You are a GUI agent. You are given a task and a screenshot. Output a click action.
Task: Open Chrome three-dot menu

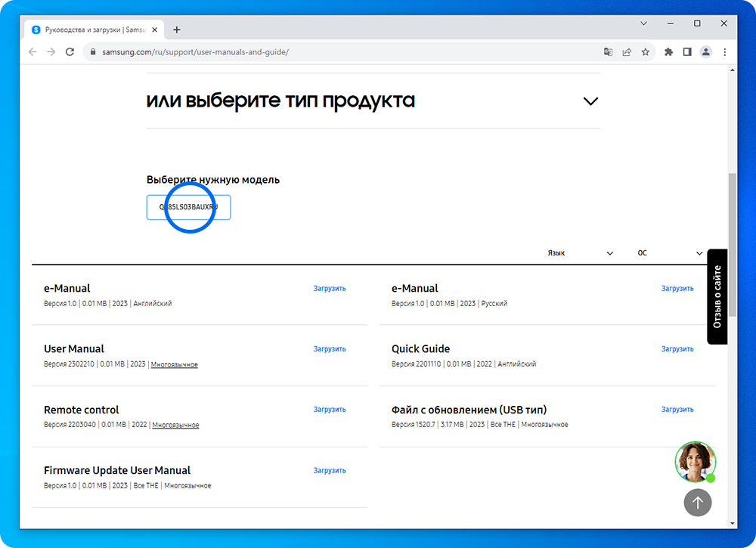(725, 52)
